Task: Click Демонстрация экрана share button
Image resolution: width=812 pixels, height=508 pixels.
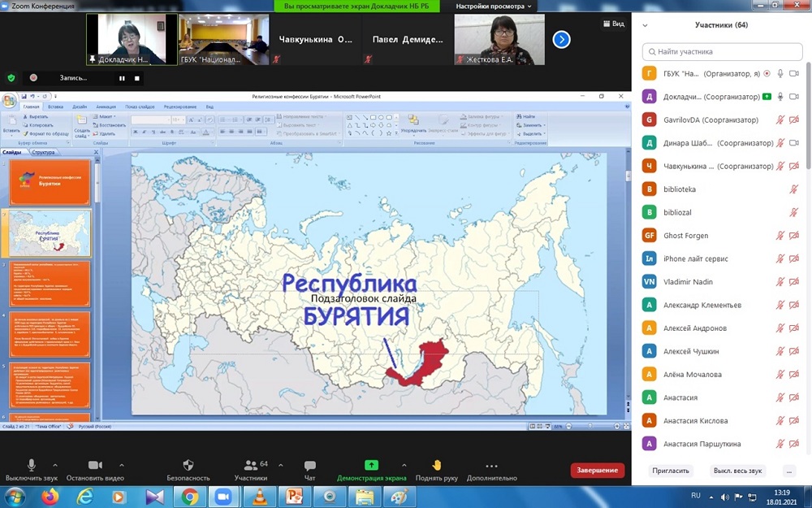Action: pyautogui.click(x=371, y=470)
